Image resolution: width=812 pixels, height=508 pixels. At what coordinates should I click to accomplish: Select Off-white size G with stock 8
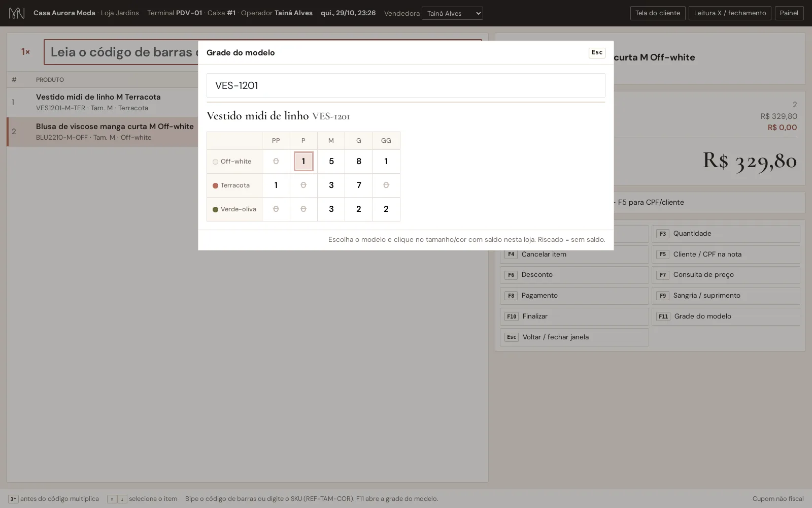tap(359, 162)
